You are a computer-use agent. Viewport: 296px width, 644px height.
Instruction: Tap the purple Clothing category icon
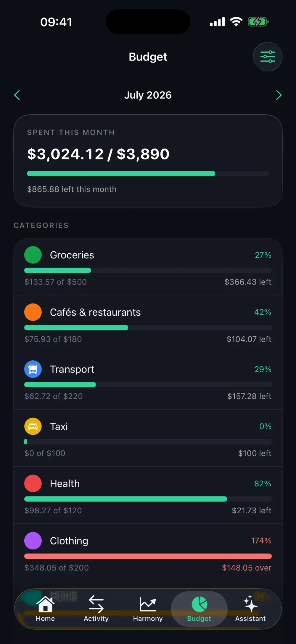click(33, 541)
